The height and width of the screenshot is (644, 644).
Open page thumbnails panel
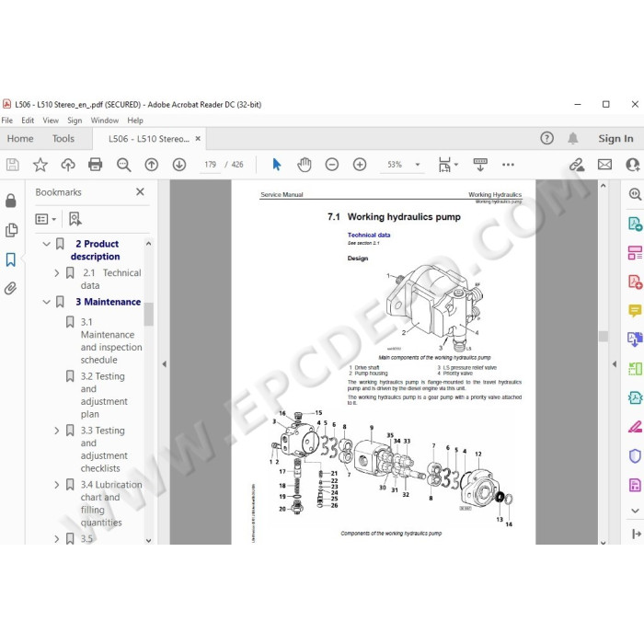[11, 230]
